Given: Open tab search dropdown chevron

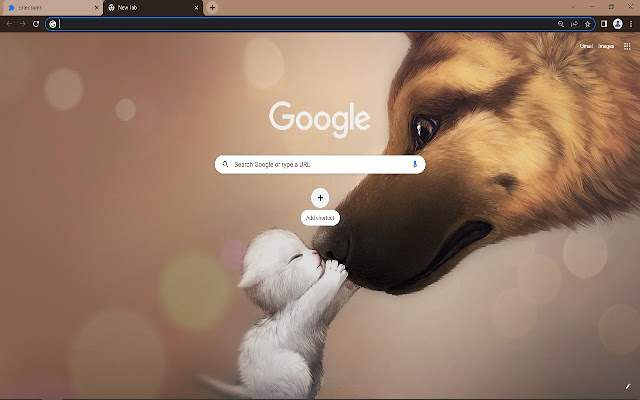Looking at the screenshot, I should pos(573,7).
